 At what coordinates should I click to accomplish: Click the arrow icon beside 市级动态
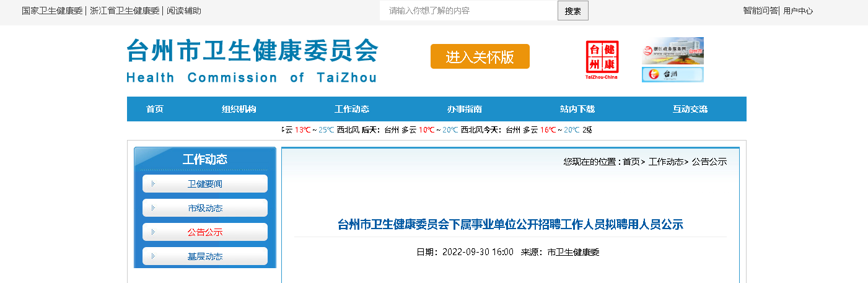pos(153,208)
